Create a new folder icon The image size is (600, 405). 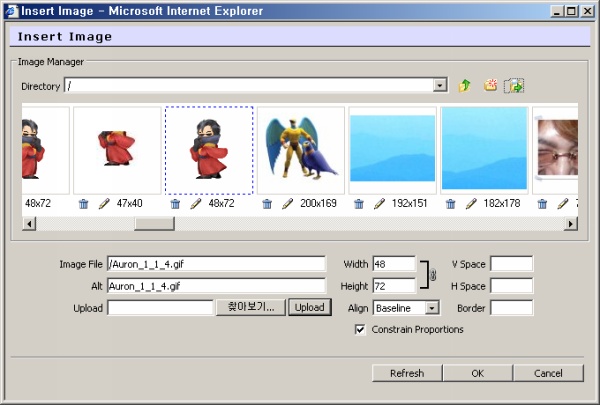[x=490, y=85]
